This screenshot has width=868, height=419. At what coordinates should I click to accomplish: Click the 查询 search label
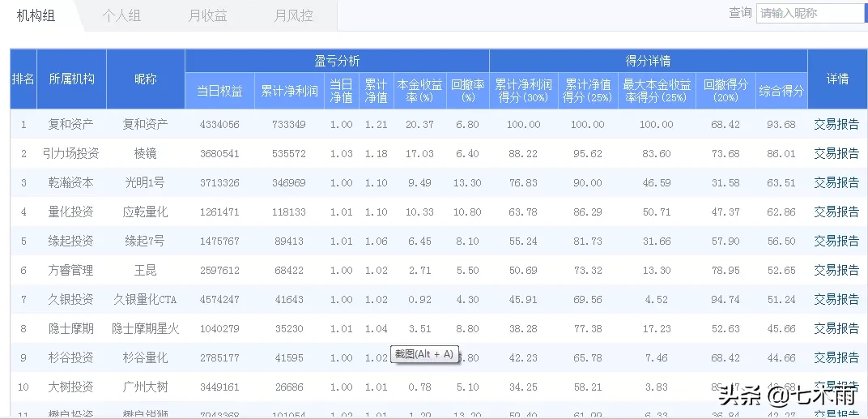[740, 13]
